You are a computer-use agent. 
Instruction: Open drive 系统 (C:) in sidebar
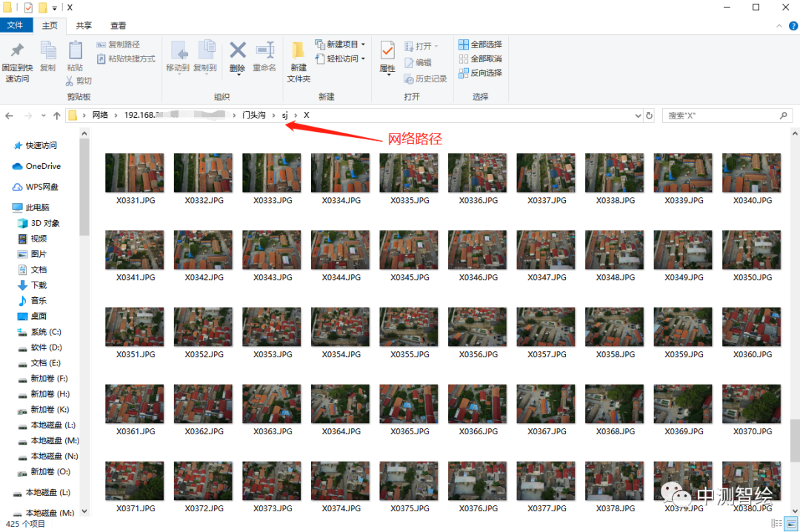(40, 332)
